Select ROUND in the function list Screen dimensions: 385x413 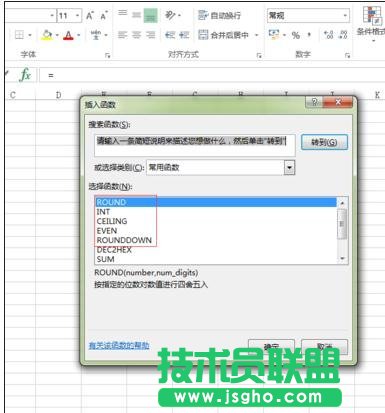point(216,202)
